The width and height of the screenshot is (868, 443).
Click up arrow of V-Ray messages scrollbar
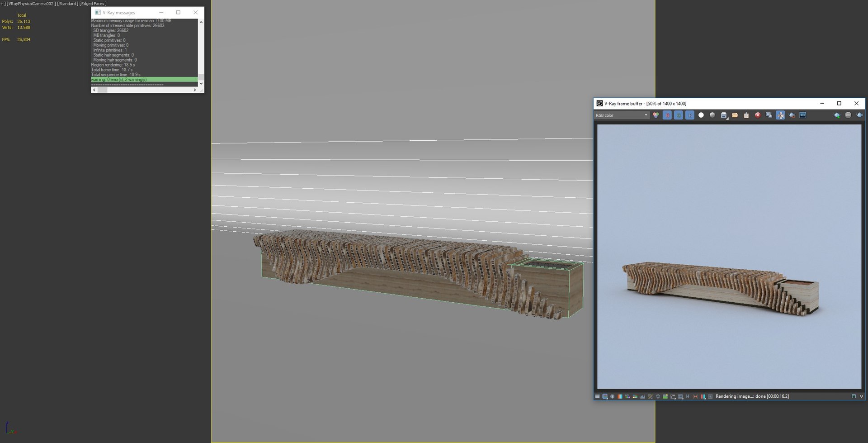(201, 22)
